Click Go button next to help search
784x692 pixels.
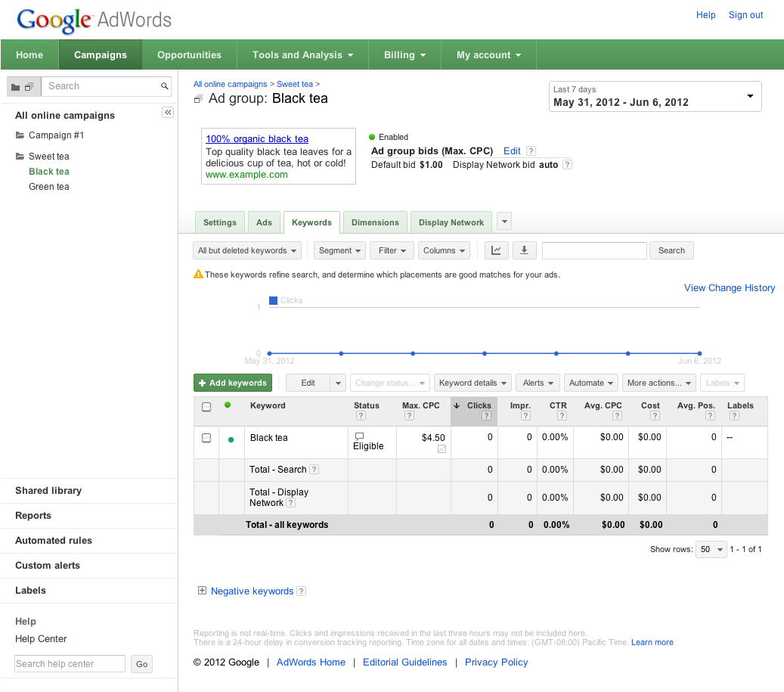pyautogui.click(x=142, y=664)
